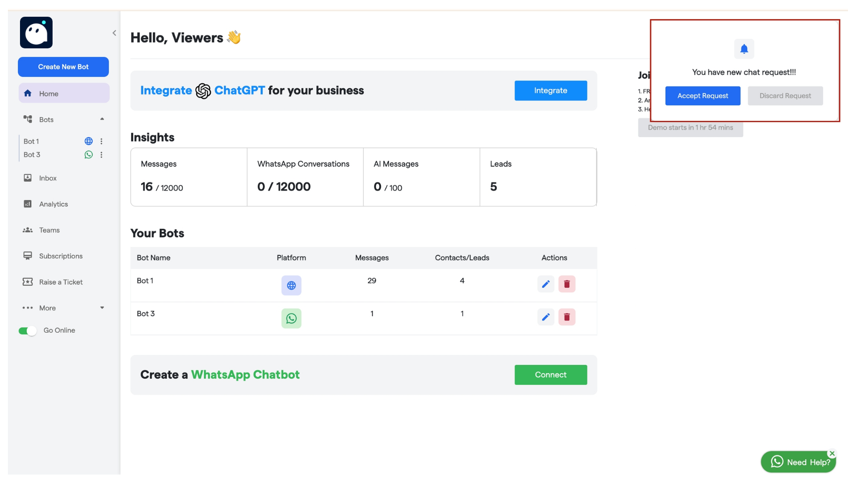The image size is (868, 502).
Task: Close the Need Help widget with X
Action: [x=832, y=454]
